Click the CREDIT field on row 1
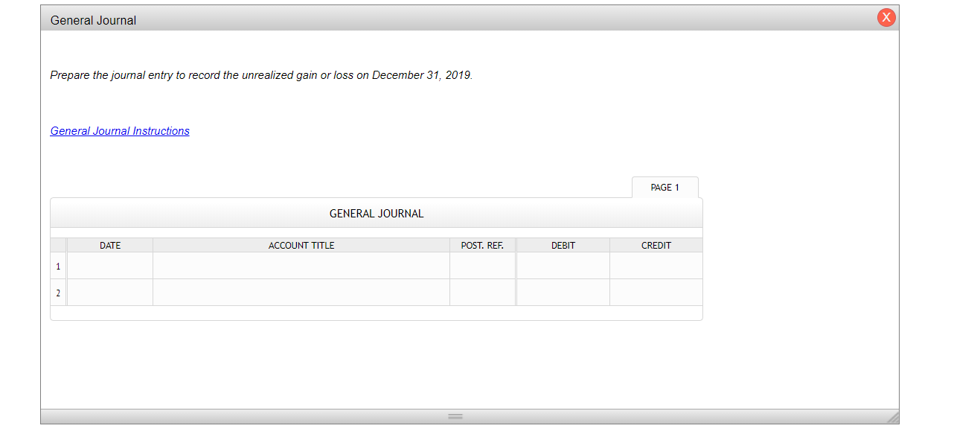Image resolution: width=980 pixels, height=443 pixels. pos(656,265)
